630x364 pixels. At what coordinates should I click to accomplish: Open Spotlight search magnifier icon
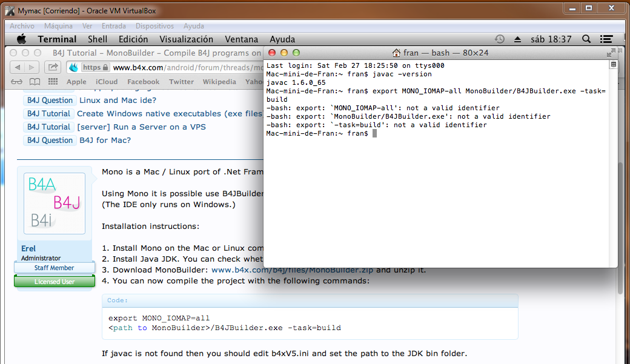(586, 39)
